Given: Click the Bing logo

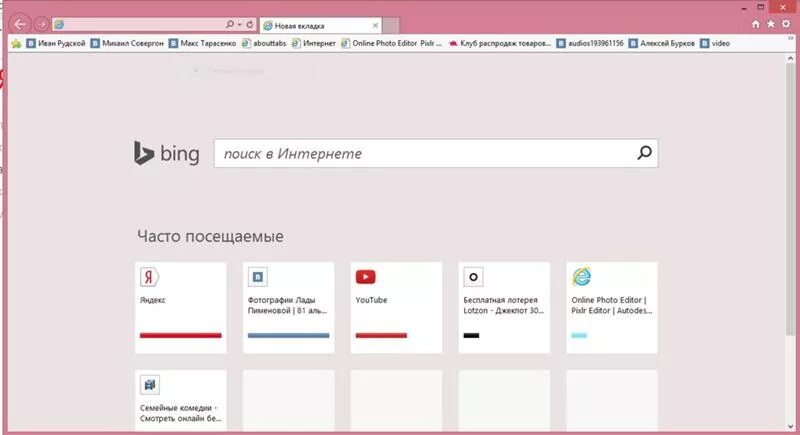Looking at the screenshot, I should (x=166, y=153).
